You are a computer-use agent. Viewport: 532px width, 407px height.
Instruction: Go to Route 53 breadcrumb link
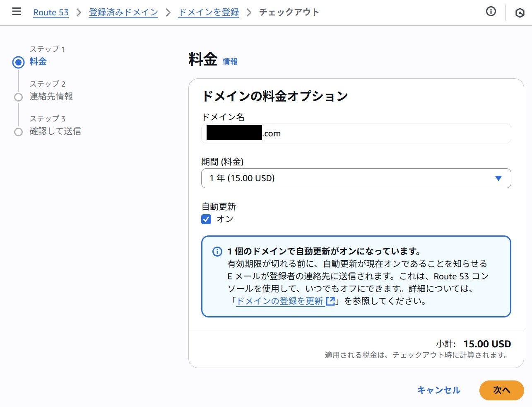coord(51,12)
